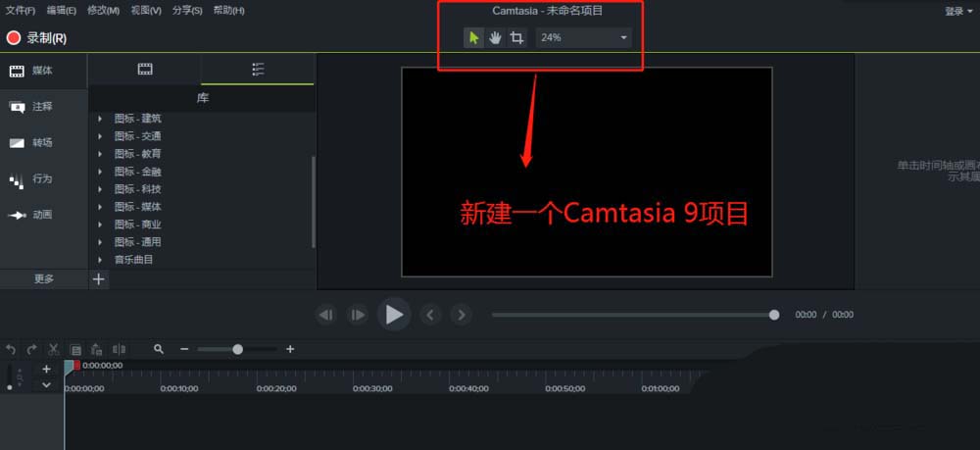This screenshot has width=980, height=450.
Task: Step back one frame
Action: [326, 315]
